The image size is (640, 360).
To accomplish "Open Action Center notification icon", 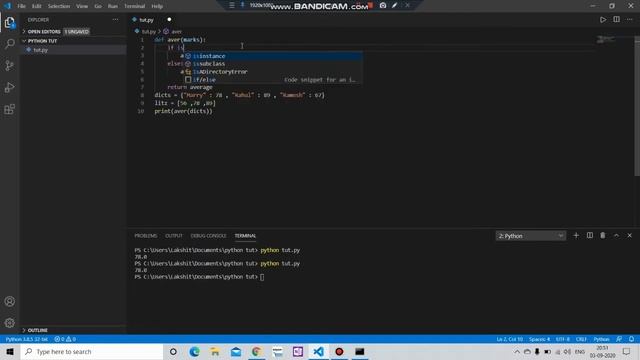I will click(627, 351).
